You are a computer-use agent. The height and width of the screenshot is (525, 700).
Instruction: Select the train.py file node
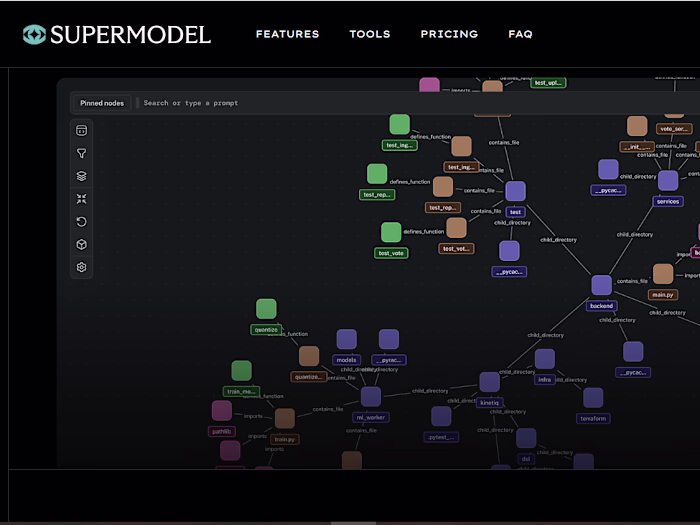[x=284, y=419]
